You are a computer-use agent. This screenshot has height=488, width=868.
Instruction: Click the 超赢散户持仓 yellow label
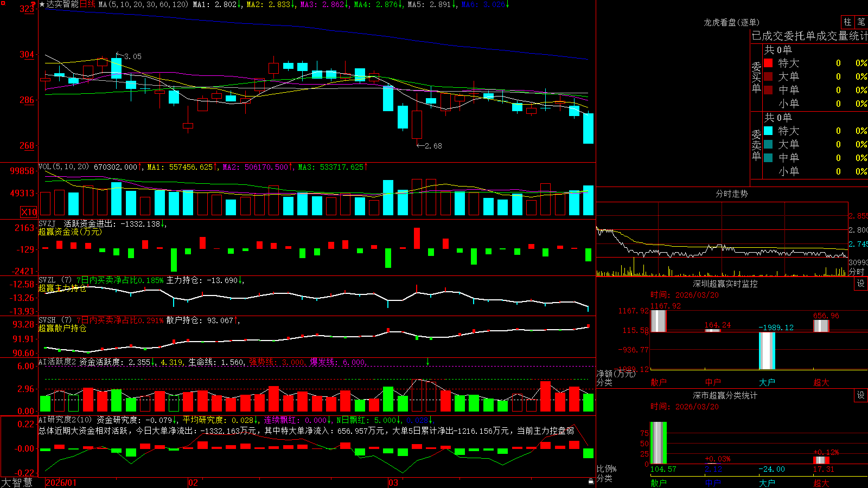pos(62,328)
